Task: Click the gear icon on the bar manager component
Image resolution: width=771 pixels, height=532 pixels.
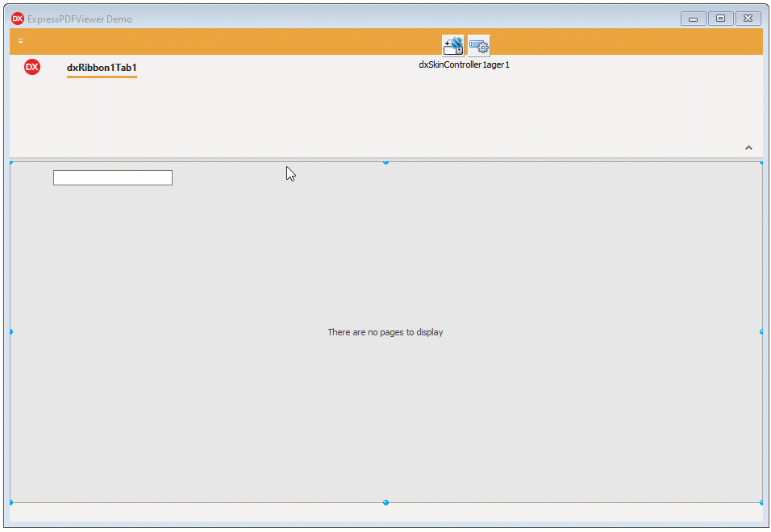Action: click(483, 49)
